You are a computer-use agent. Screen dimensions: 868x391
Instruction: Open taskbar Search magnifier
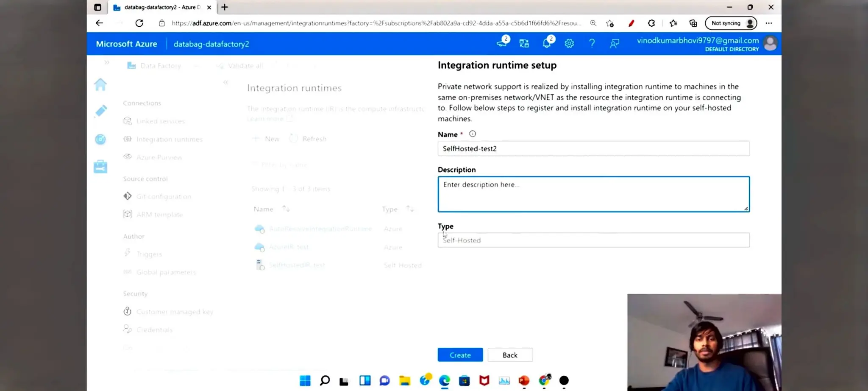click(x=325, y=380)
